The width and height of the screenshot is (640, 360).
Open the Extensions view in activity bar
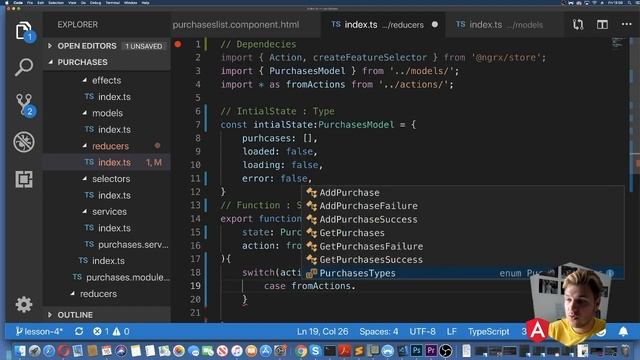pos(24,179)
